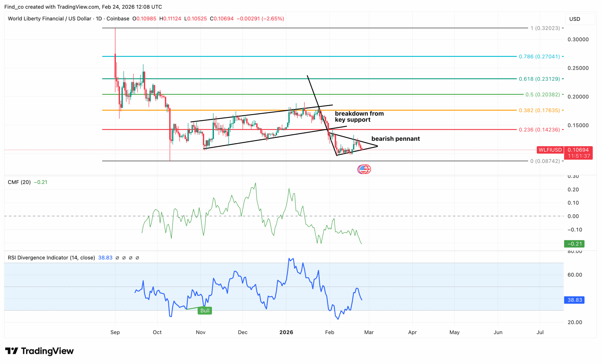Click the Fib label 0.382 (0.17635)
601x364 pixels.
[x=539, y=110]
